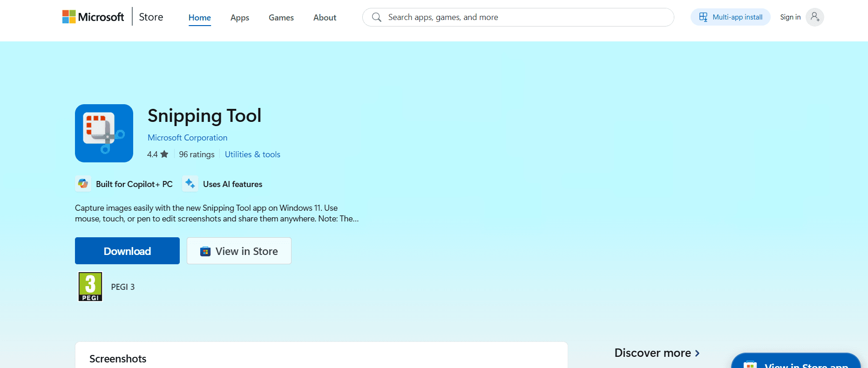The image size is (868, 368).
Task: Click the Snipping Tool app icon
Action: click(104, 133)
